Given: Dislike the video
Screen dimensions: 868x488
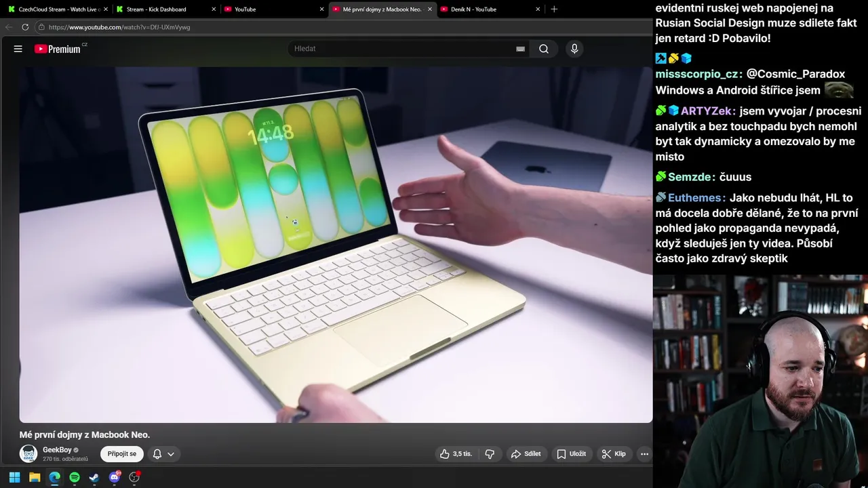Looking at the screenshot, I should coord(490,454).
